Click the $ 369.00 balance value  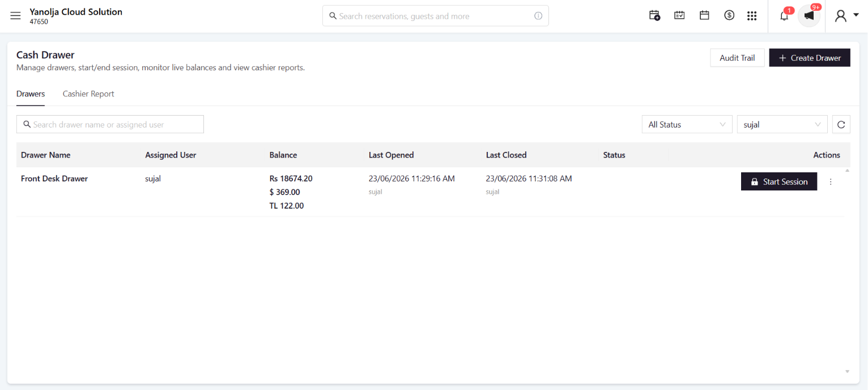(x=285, y=192)
